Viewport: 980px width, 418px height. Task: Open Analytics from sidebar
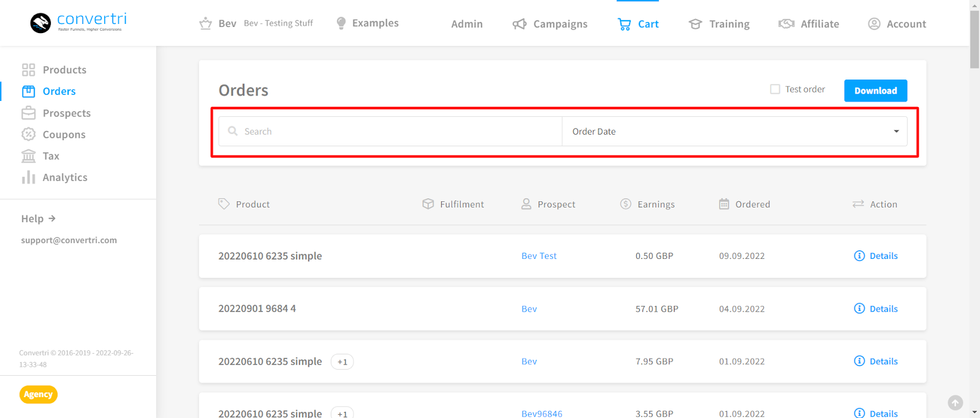tap(65, 177)
